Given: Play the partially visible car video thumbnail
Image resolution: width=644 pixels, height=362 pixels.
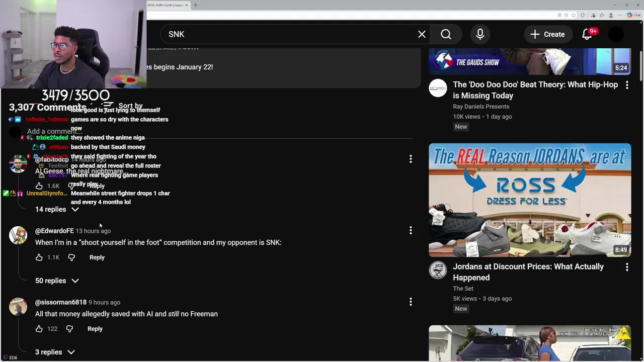Looking at the screenshot, I should tap(530, 343).
